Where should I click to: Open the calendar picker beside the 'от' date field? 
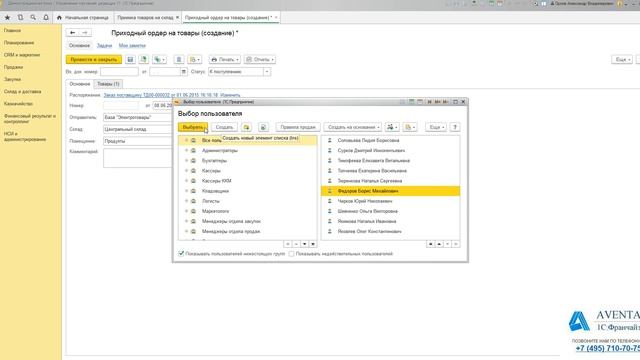point(184,72)
